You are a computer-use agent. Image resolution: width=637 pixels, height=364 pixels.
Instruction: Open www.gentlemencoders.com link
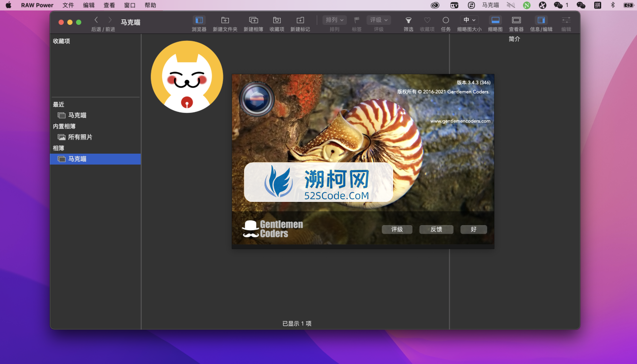click(x=460, y=121)
